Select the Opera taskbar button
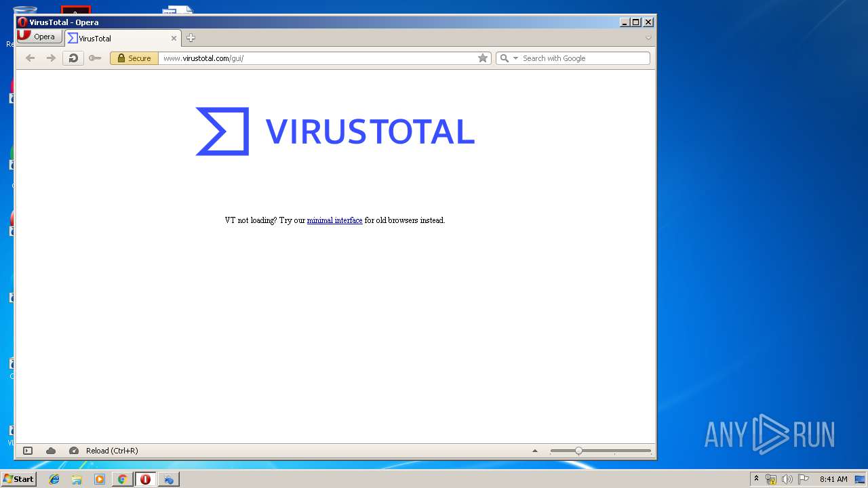The height and width of the screenshot is (488, 868). click(x=145, y=479)
